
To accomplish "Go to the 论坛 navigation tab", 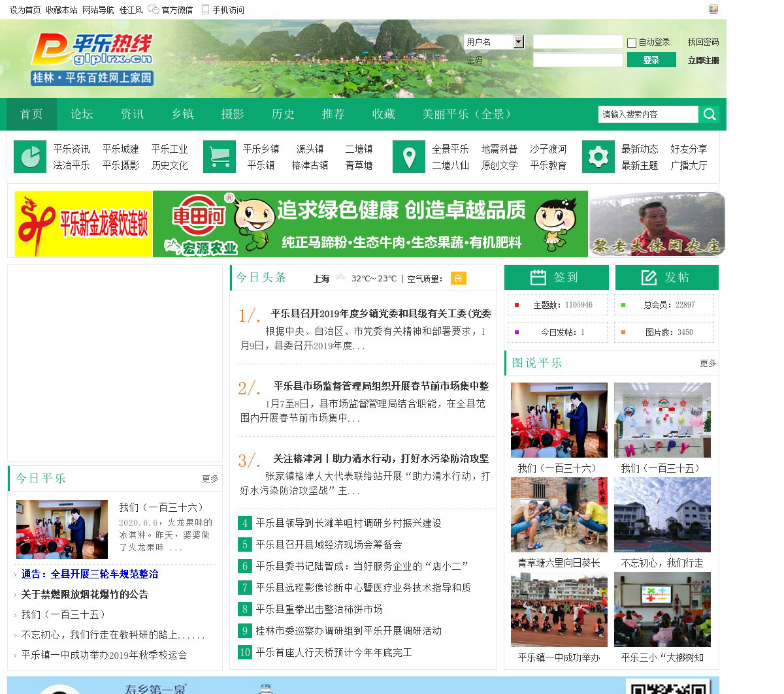I will click(x=82, y=114).
